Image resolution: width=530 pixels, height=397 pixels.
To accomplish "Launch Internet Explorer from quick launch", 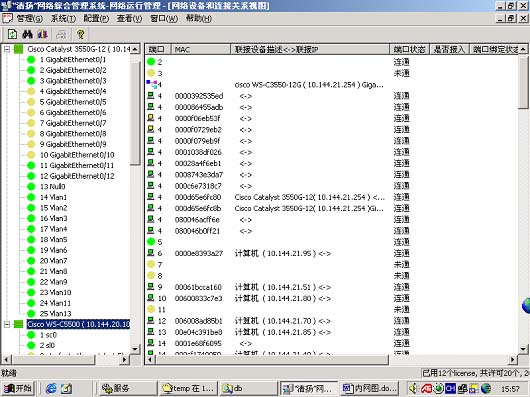I will [51, 388].
